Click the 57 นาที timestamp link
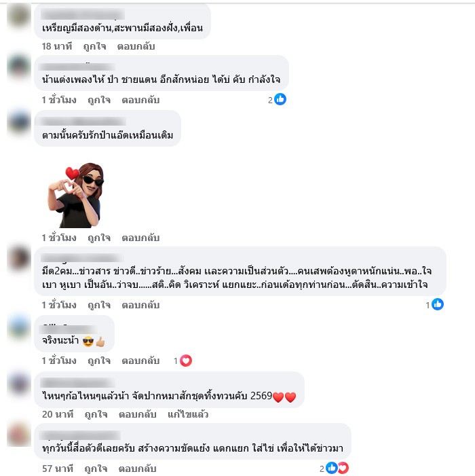Image resolution: width=475 pixels, height=476 pixels. pyautogui.click(x=58, y=468)
